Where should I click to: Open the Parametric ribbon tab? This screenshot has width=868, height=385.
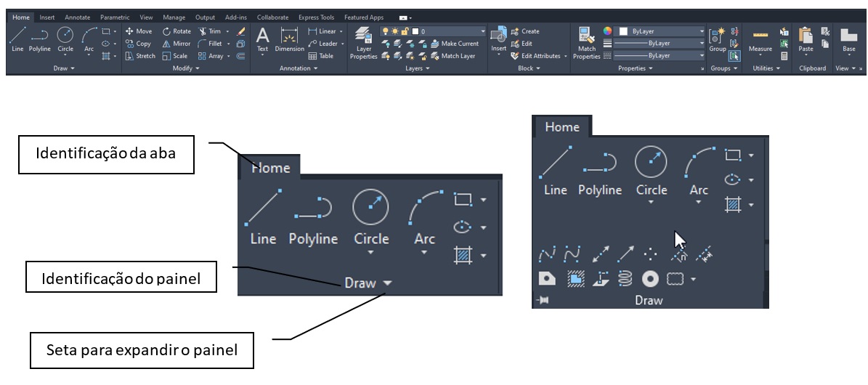point(115,17)
